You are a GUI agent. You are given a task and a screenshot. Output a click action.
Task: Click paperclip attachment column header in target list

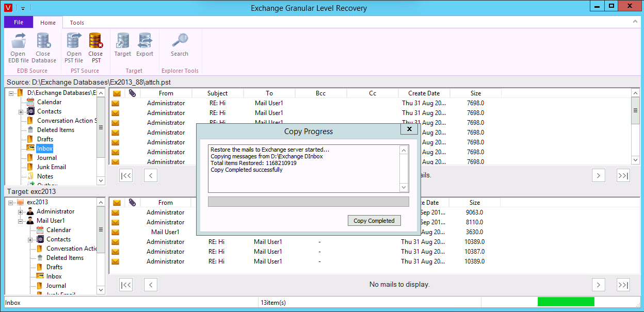(x=132, y=203)
